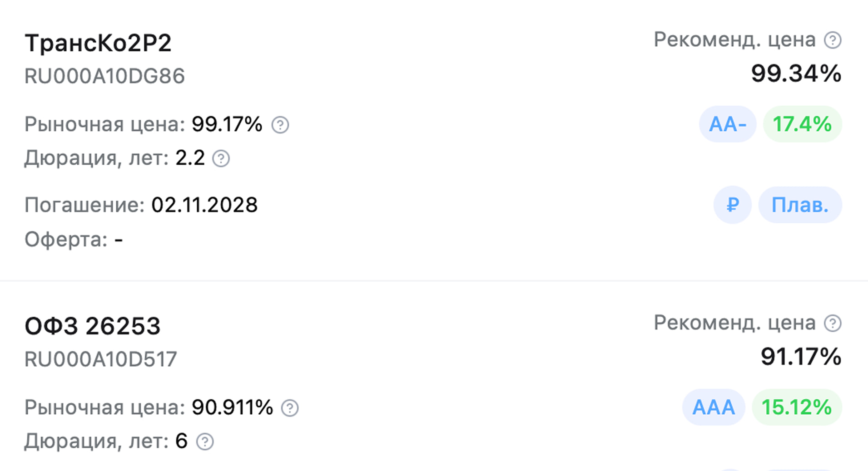Click help icon beside Рыночная цена 99.17%
This screenshot has width=868, height=471.
[280, 125]
